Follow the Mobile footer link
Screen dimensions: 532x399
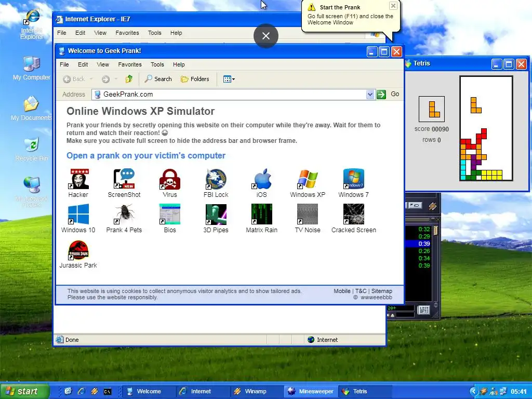342,291
